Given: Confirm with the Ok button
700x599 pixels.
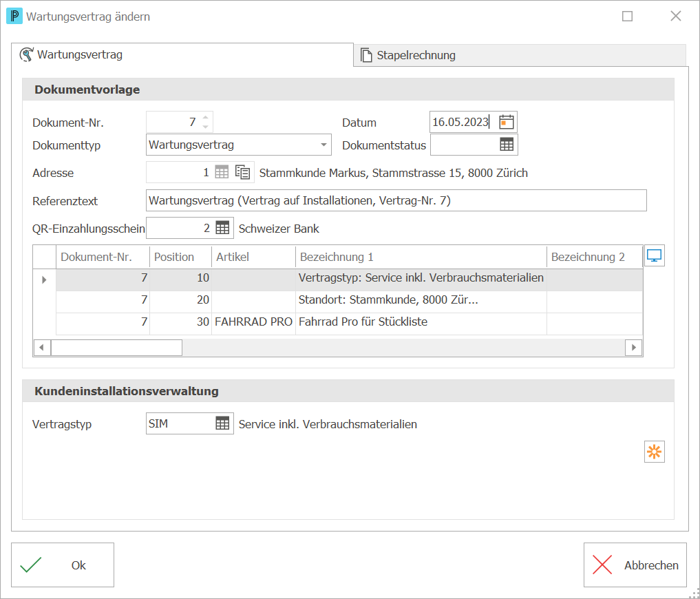Looking at the screenshot, I should pos(63,565).
